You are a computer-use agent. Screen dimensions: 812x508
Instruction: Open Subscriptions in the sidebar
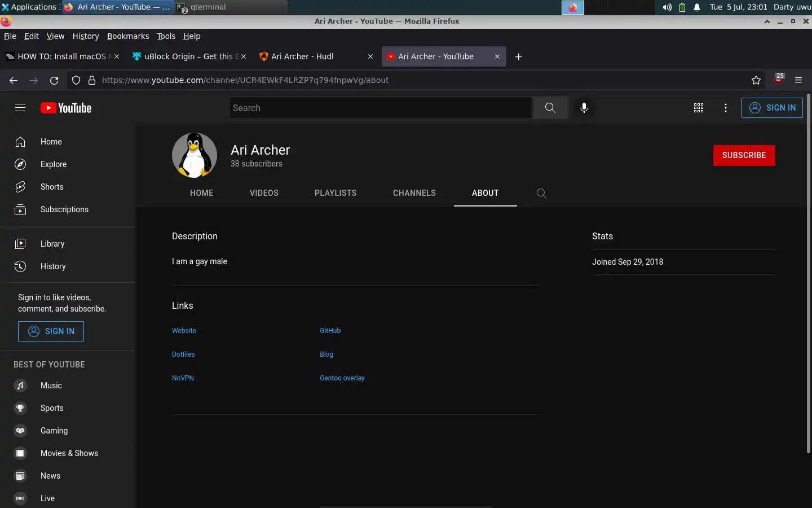pyautogui.click(x=68, y=209)
